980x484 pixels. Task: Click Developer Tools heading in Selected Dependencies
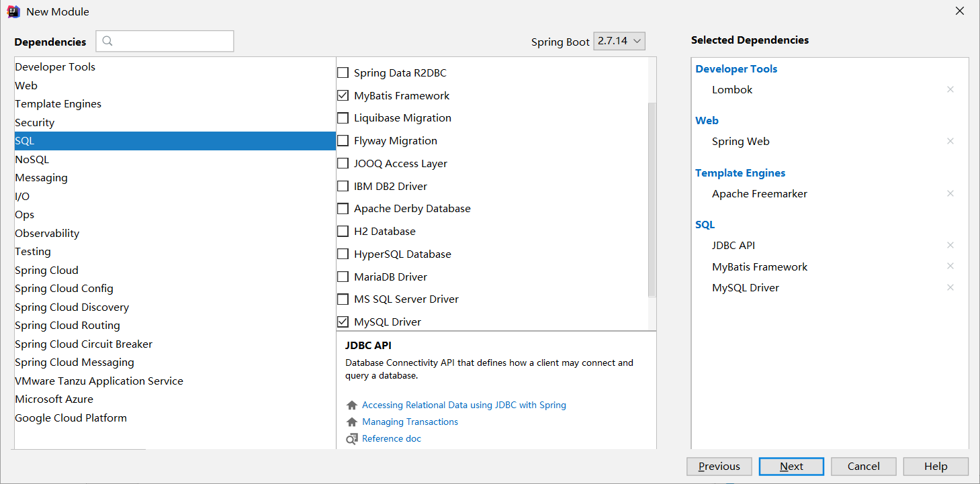pos(736,69)
